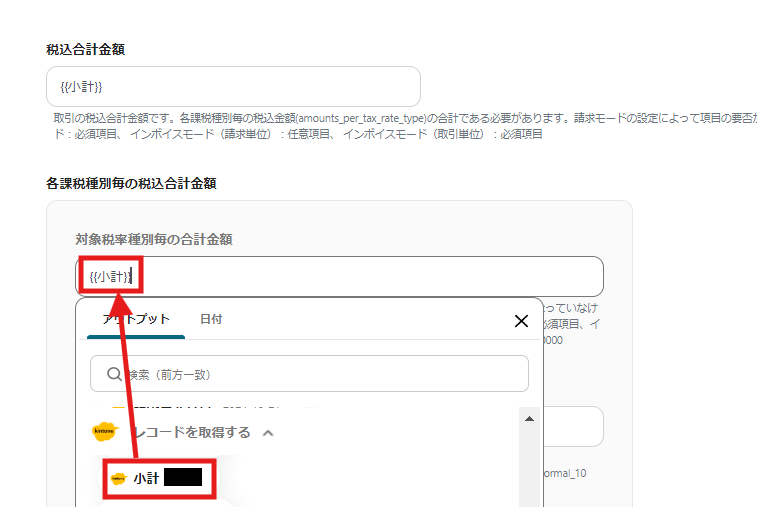
Task: Click the scroll up arrow in output list
Action: [529, 419]
